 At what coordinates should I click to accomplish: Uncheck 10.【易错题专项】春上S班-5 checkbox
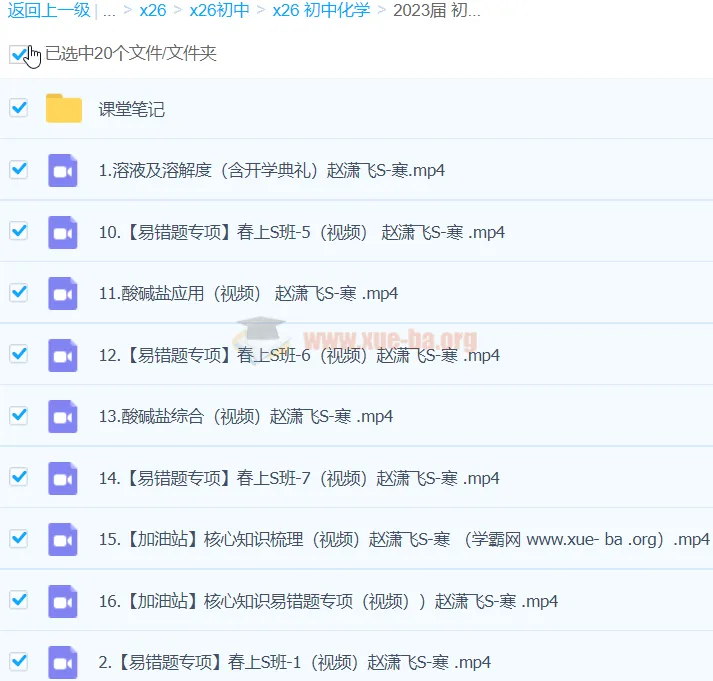click(x=19, y=231)
